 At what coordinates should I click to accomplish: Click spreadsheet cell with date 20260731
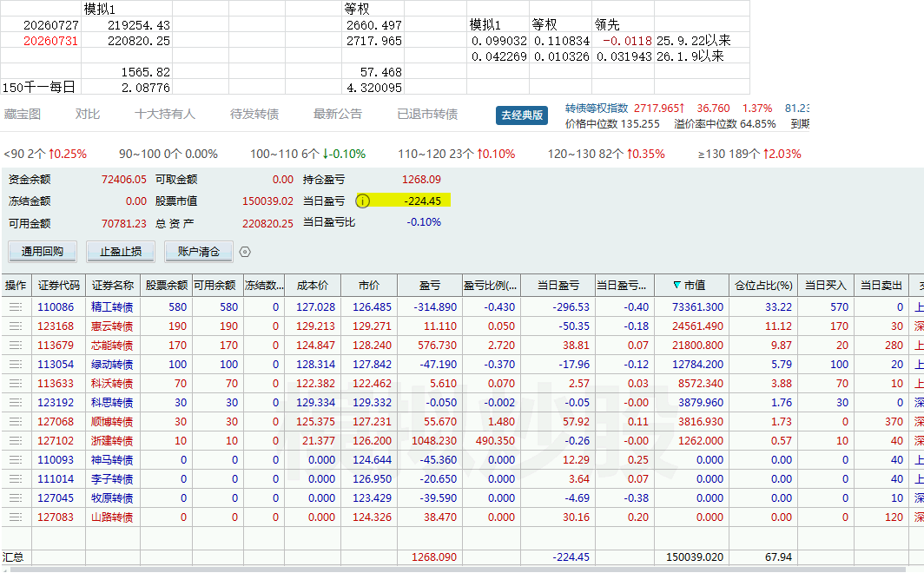[50, 41]
